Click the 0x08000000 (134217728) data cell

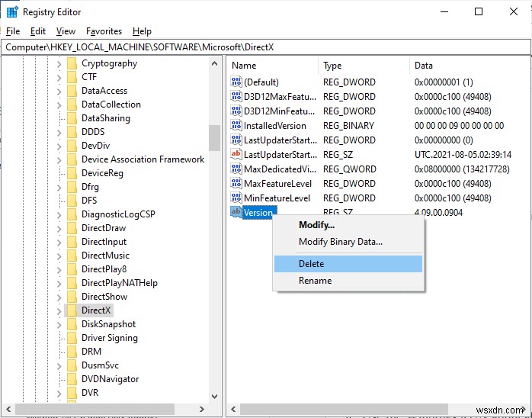[462, 169]
